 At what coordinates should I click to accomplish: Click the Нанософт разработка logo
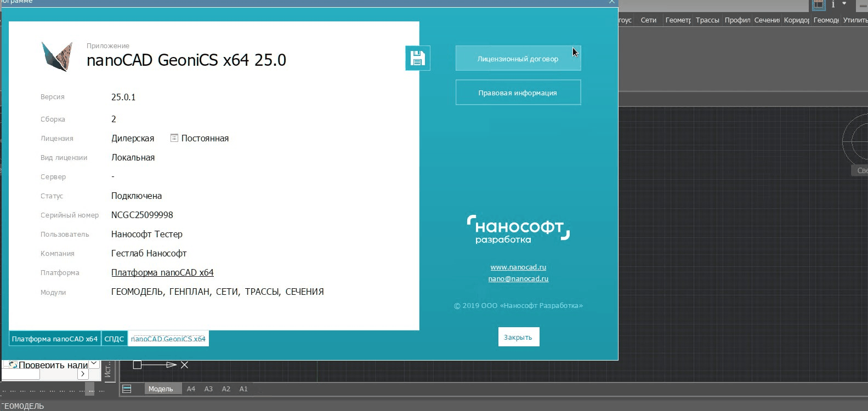[x=518, y=229]
